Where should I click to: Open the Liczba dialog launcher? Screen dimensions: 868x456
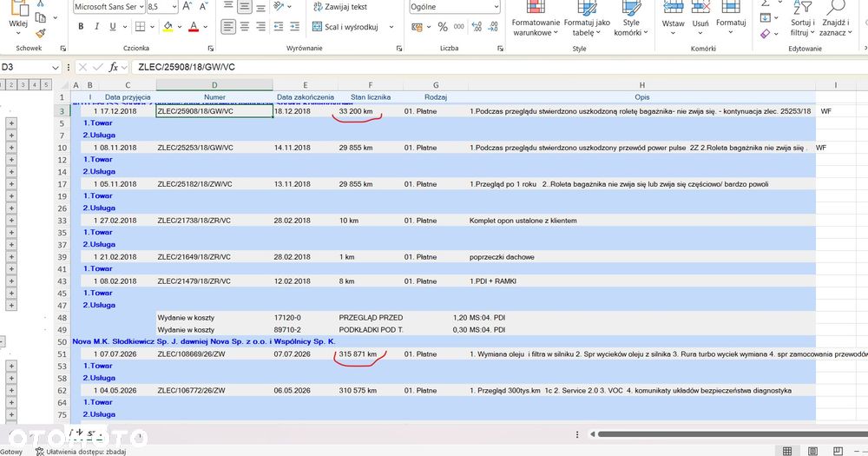(x=500, y=49)
